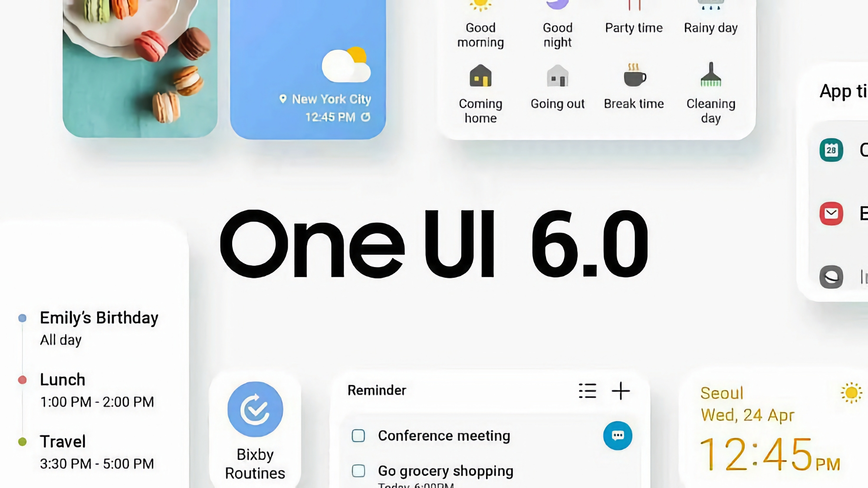Add new Reminder item

pos(621,391)
